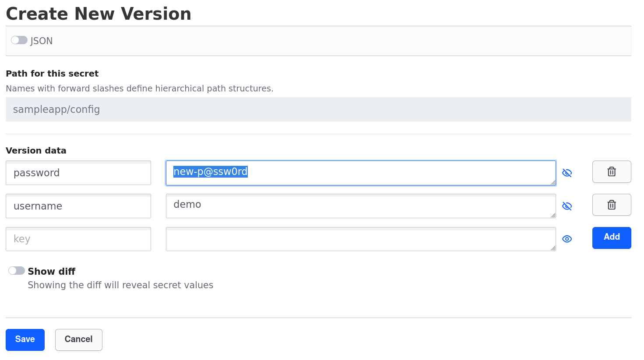Focus the empty value textarea
This screenshot has width=644, height=360.
coord(361,239)
